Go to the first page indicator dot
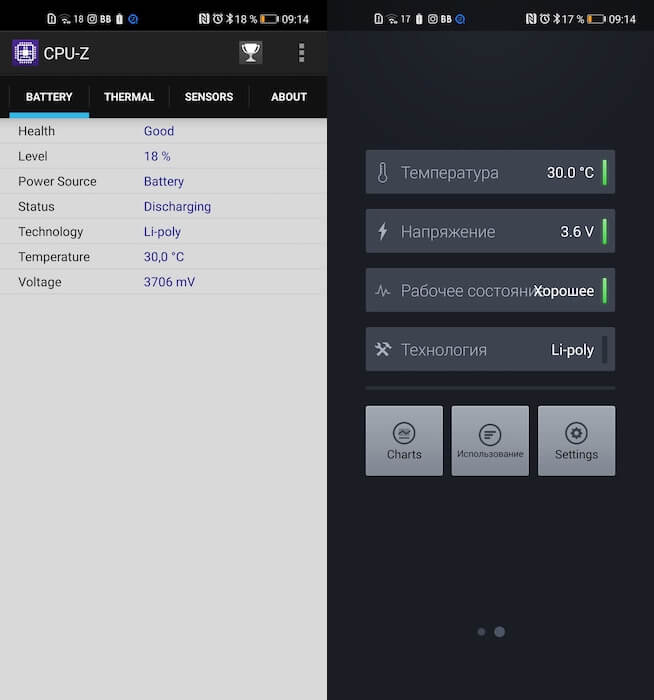 tap(481, 632)
